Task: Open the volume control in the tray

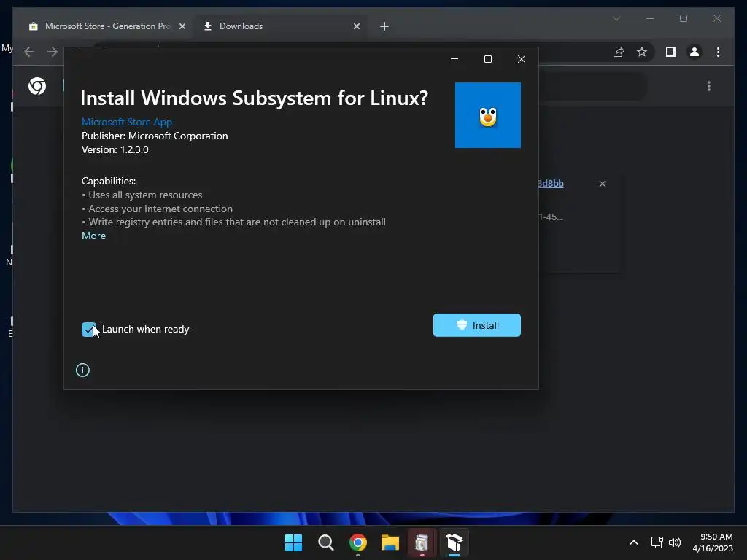Action: 675,542
